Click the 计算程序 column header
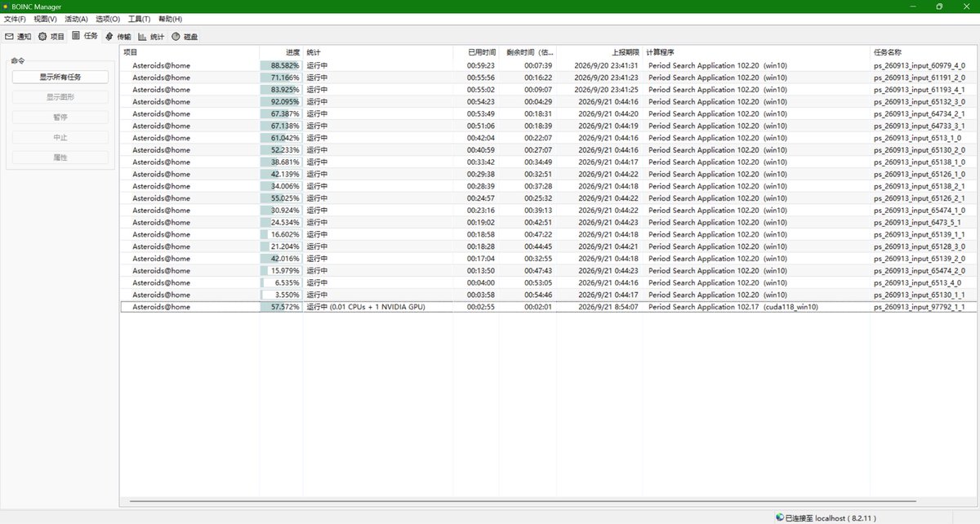The image size is (980, 524). coord(757,52)
